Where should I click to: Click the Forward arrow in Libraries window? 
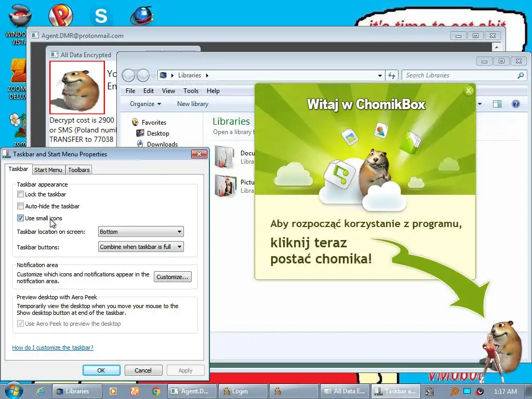tap(143, 75)
